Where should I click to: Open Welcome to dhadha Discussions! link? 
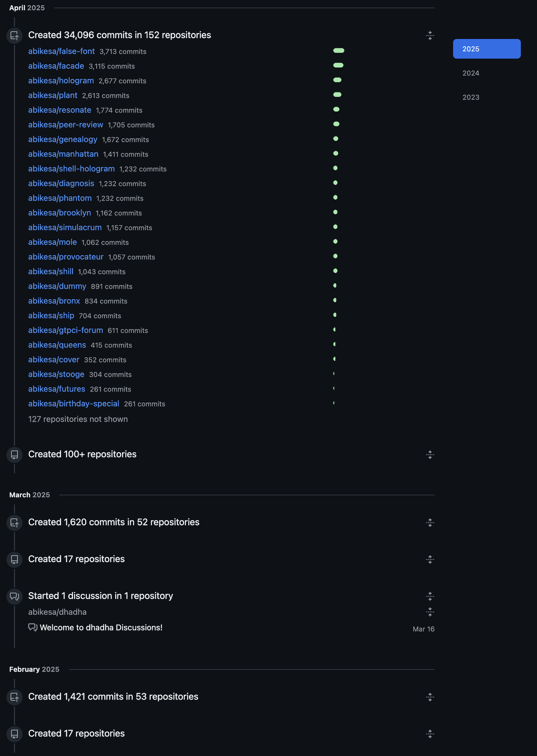101,628
